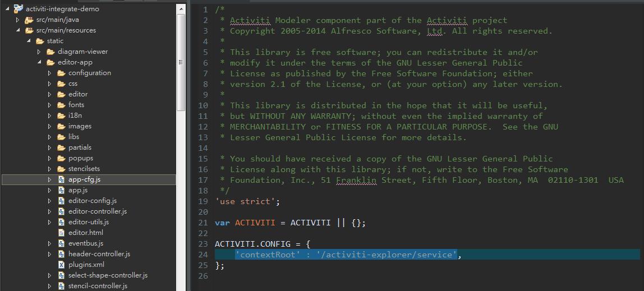Click the configuration folder icon
Viewport: 644px width, 291px height.
point(61,73)
